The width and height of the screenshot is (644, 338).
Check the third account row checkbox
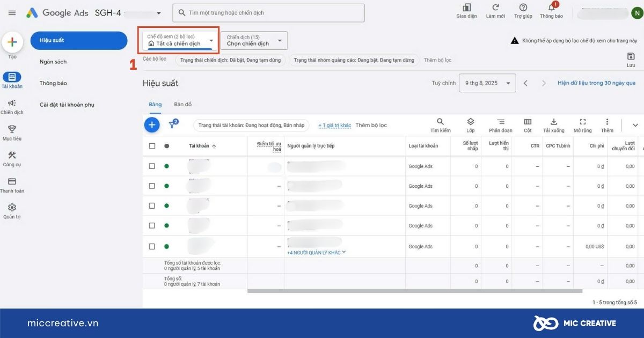[152, 206]
